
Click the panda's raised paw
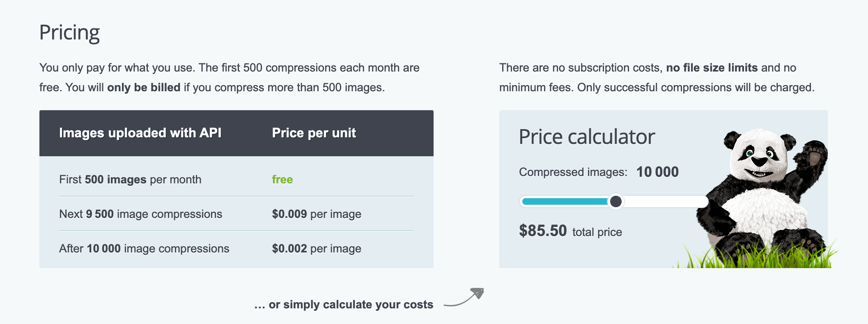pos(811,157)
